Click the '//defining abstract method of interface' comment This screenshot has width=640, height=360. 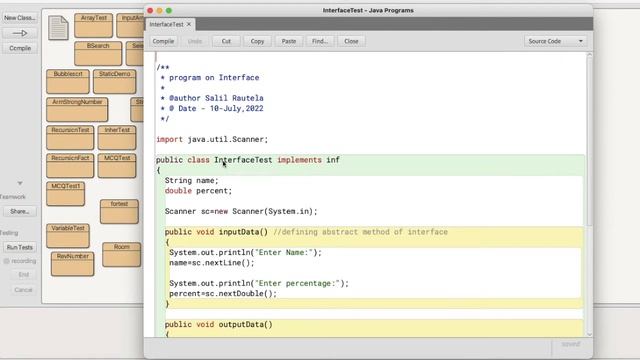pyautogui.click(x=360, y=232)
